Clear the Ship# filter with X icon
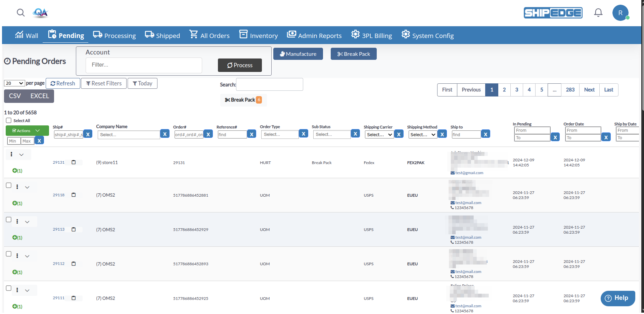 click(x=88, y=134)
